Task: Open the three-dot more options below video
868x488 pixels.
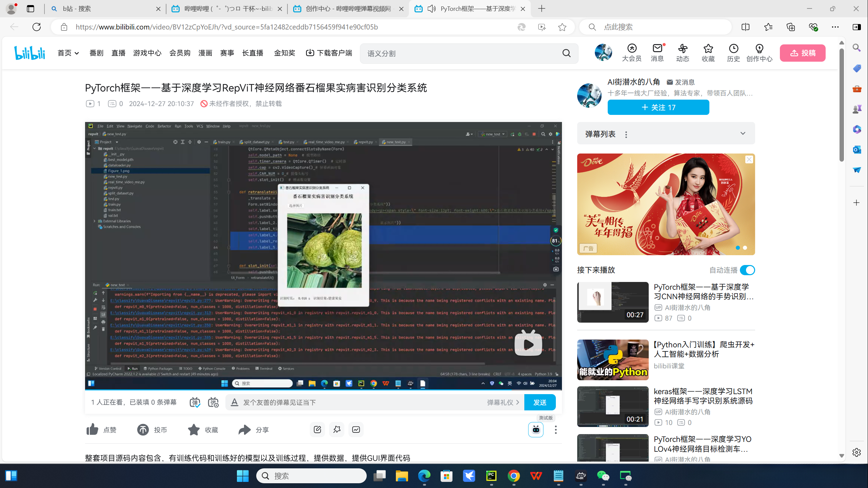Action: pyautogui.click(x=556, y=430)
